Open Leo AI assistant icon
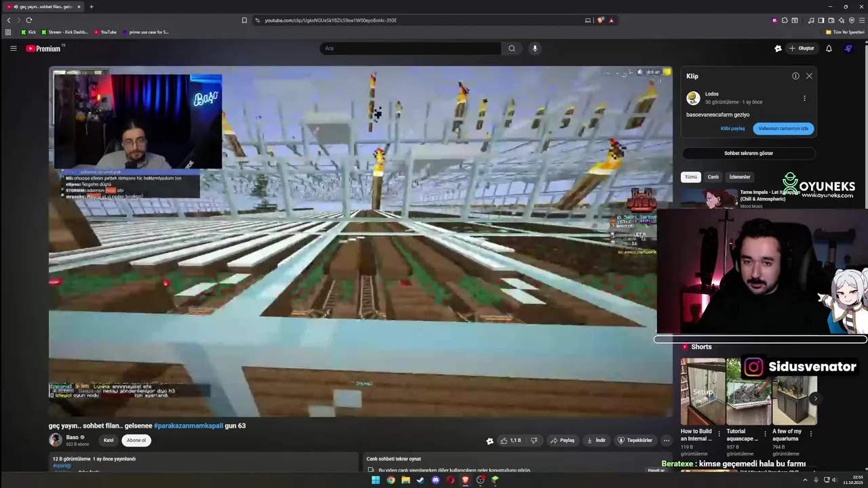868x488 pixels. point(842,20)
